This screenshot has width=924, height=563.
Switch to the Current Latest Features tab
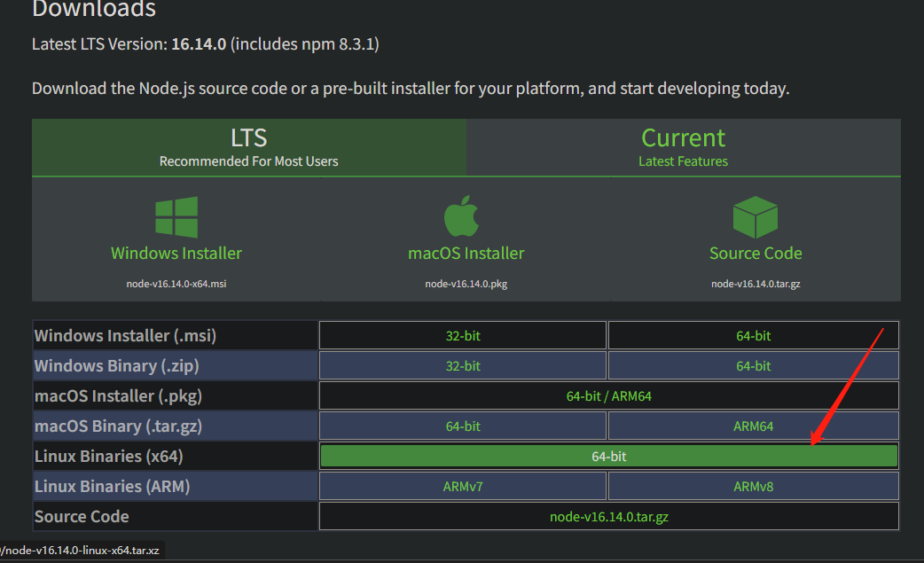(x=683, y=147)
